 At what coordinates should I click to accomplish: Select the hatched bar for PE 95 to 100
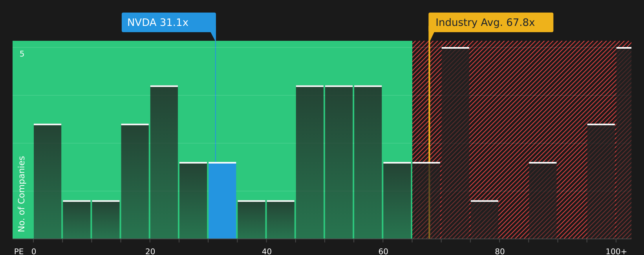[x=601, y=181]
